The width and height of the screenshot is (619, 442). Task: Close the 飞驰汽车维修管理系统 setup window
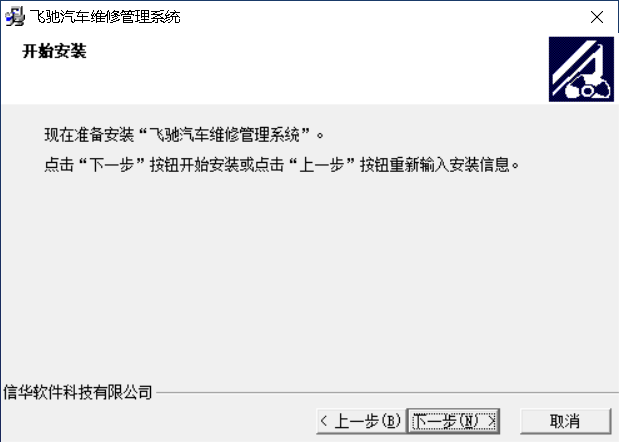tap(596, 17)
